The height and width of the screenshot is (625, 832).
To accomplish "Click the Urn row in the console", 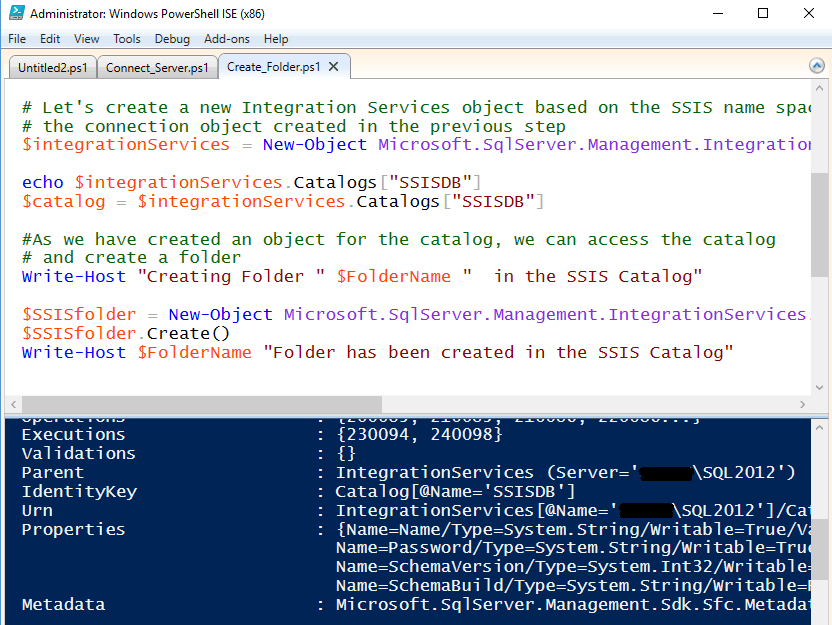I will pos(416,510).
